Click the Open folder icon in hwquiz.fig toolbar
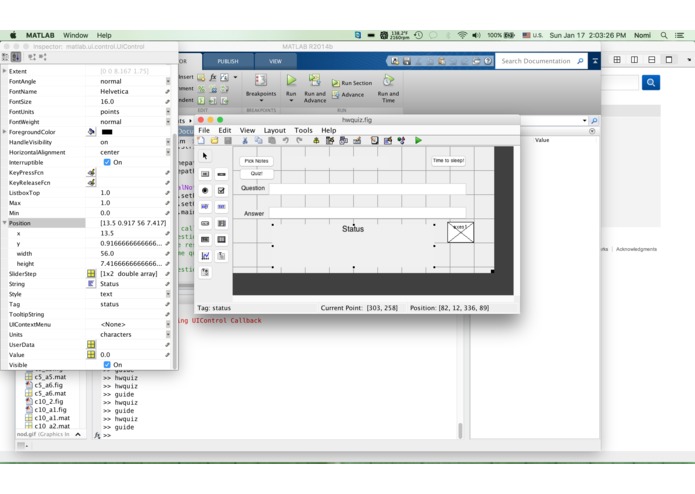Viewport: 695px width, 494px height. tap(215, 140)
